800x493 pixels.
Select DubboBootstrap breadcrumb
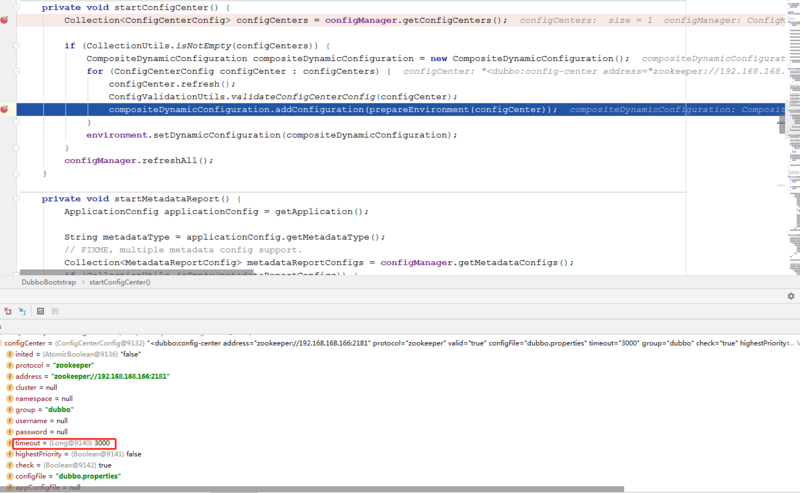click(x=48, y=282)
